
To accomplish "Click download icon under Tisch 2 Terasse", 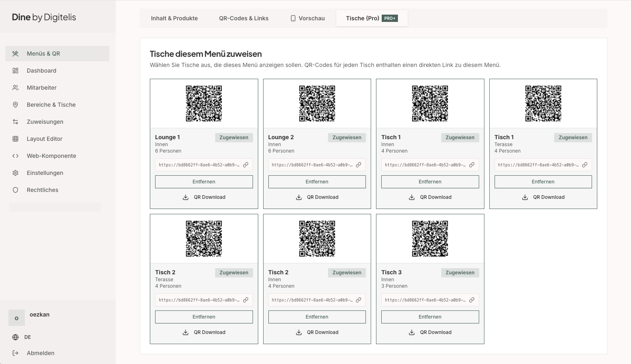I will (186, 332).
